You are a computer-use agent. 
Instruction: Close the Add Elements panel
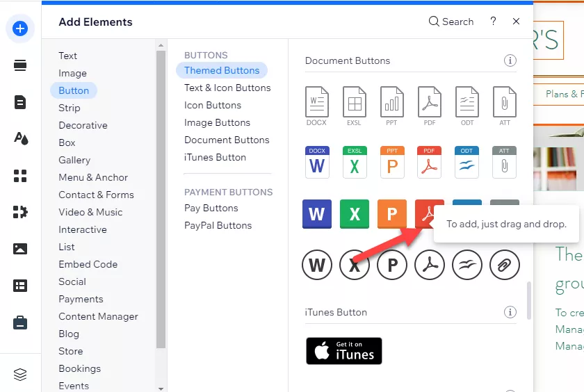[516, 22]
